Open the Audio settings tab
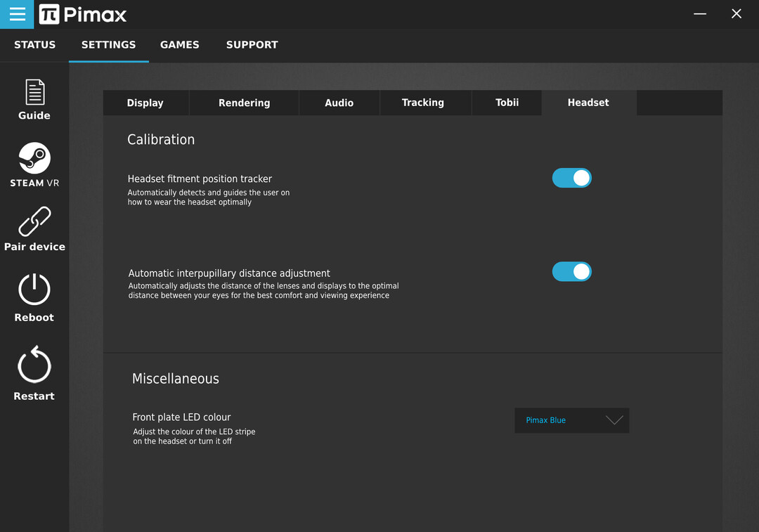 [339, 103]
